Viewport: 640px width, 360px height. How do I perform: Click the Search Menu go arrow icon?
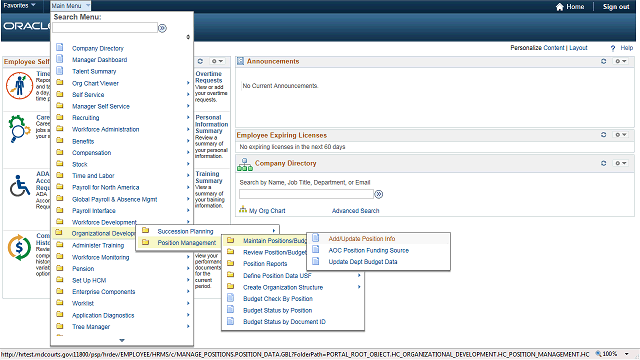(x=162, y=28)
